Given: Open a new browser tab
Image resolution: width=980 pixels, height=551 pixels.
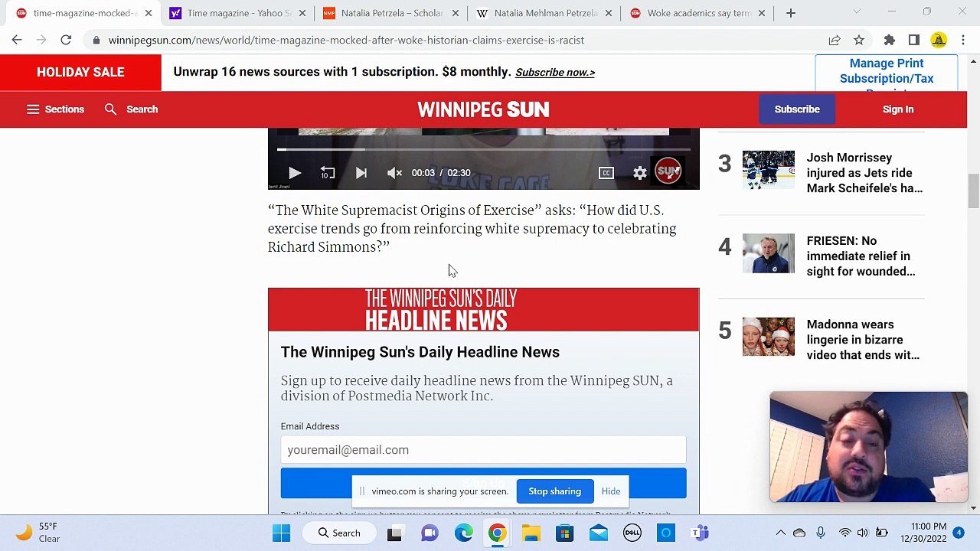Looking at the screenshot, I should click(x=791, y=13).
